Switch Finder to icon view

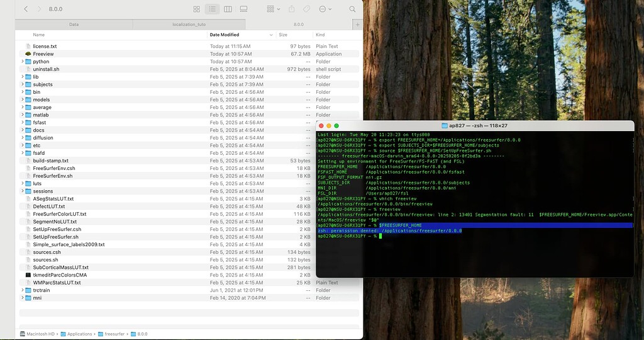click(x=197, y=9)
